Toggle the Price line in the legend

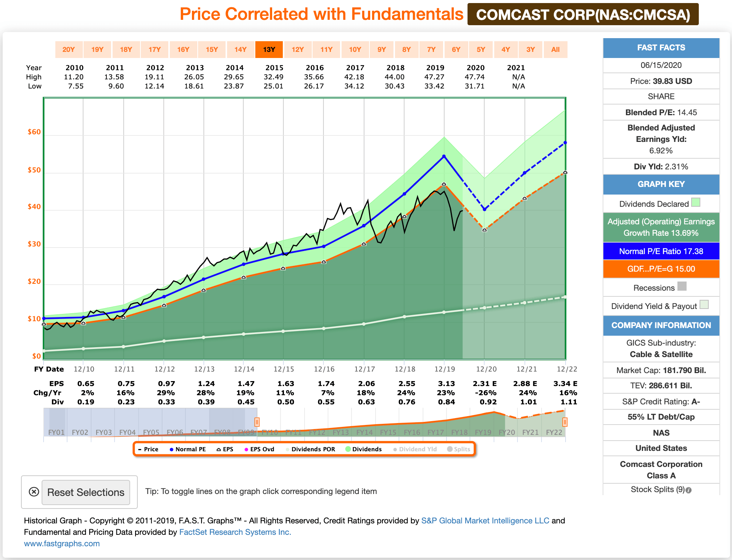click(x=149, y=449)
